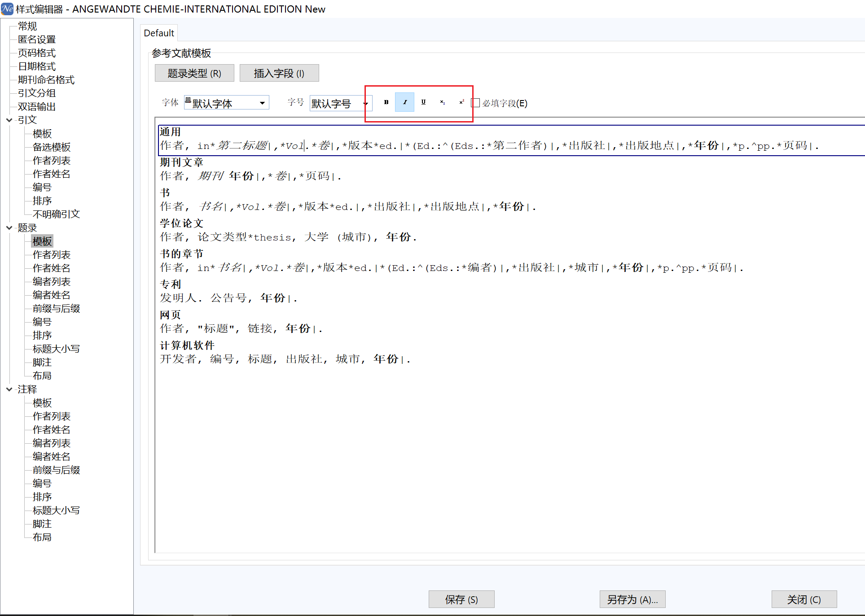This screenshot has height=616, width=865.
Task: Select highlighted 模板 under 题录
Action: 42,241
